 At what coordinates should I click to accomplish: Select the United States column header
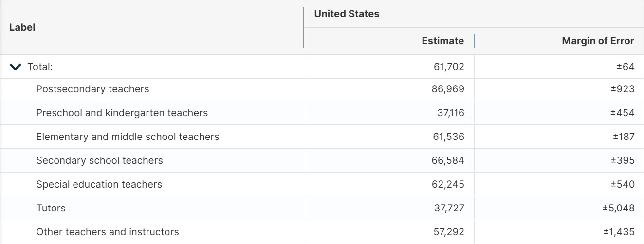(x=347, y=14)
